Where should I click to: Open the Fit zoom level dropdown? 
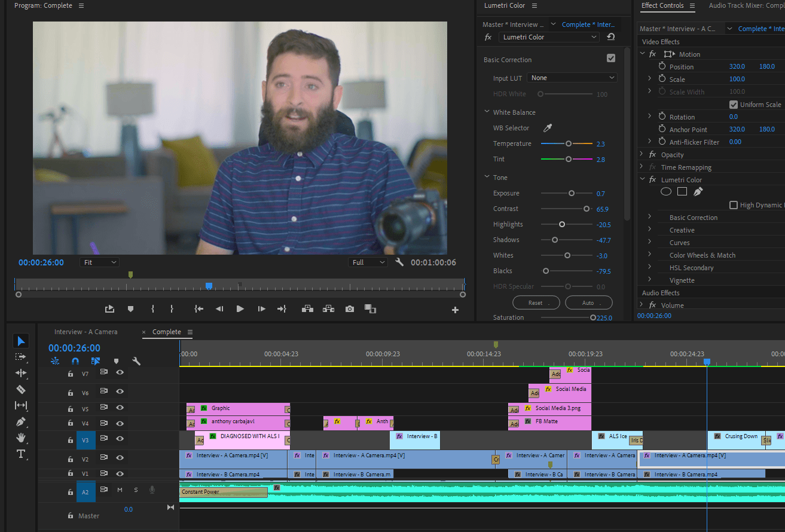click(99, 262)
